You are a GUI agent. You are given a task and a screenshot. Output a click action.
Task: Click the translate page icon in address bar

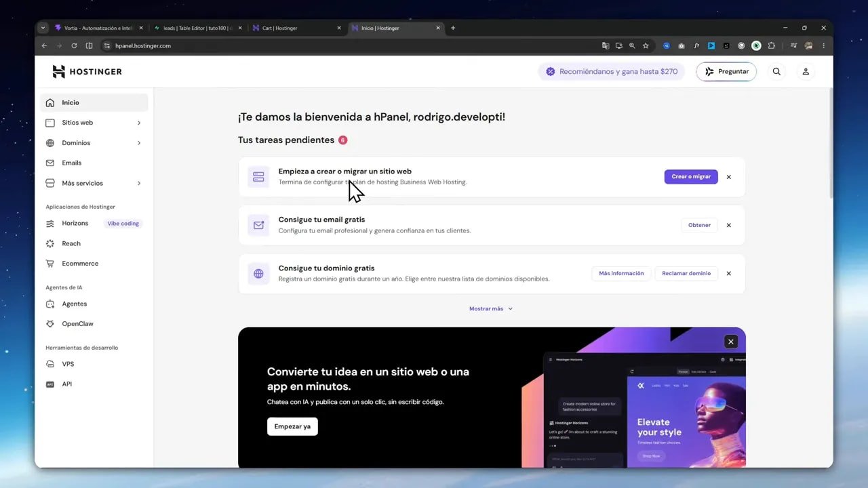[606, 45]
